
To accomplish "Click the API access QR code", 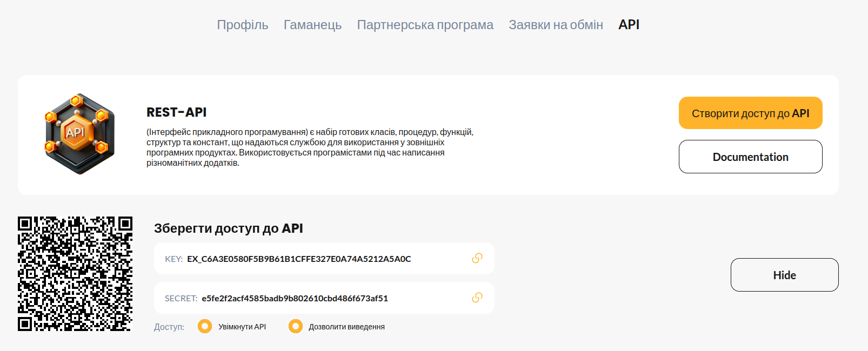I will point(75,274).
